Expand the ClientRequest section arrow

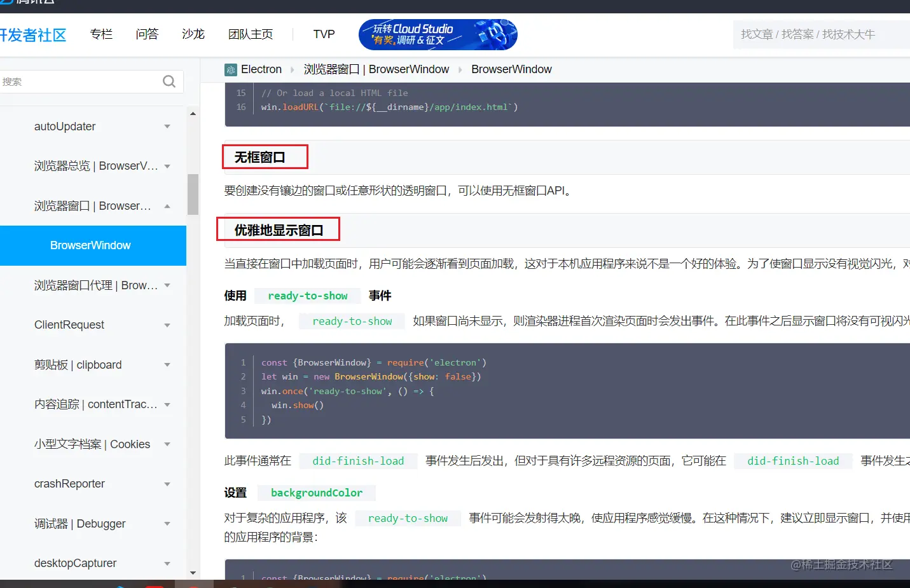pyautogui.click(x=167, y=325)
